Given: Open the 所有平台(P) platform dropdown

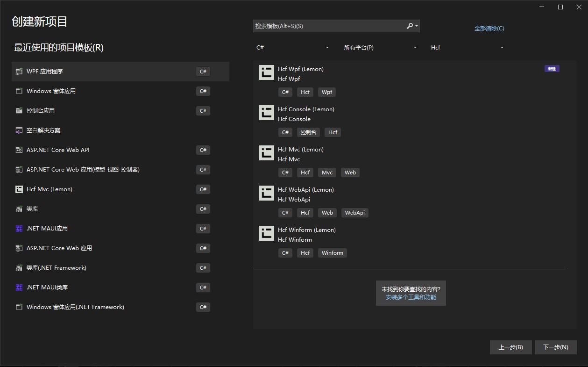Looking at the screenshot, I should (x=380, y=48).
